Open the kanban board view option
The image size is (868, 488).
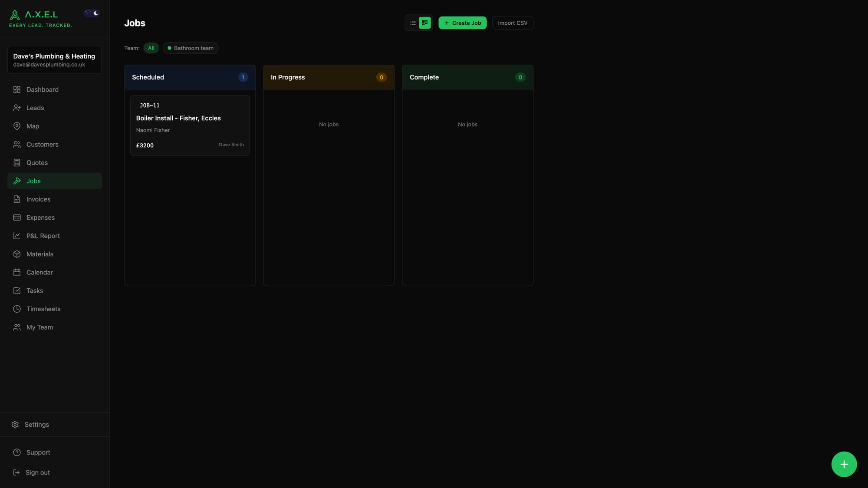pyautogui.click(x=424, y=23)
